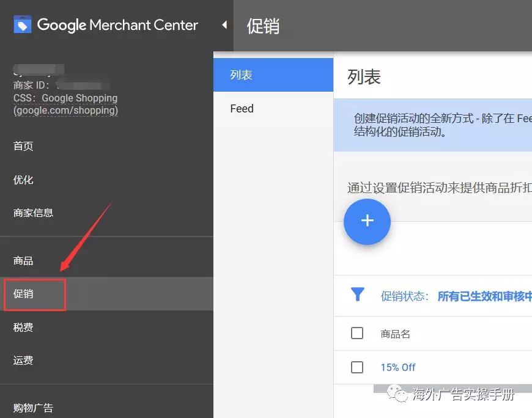Open 购物广告 in the sidebar
This screenshot has height=418, width=532.
33,408
